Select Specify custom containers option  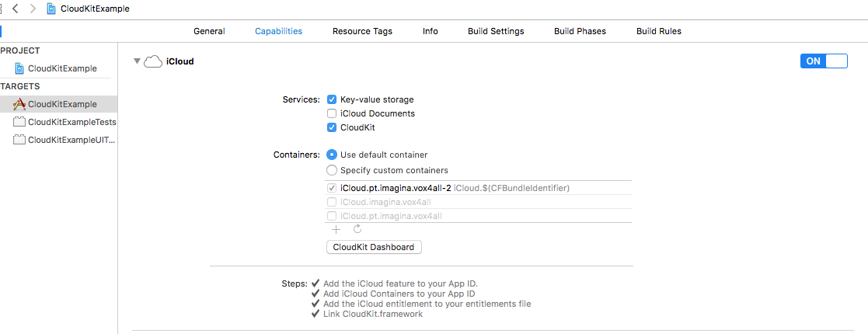[332, 170]
